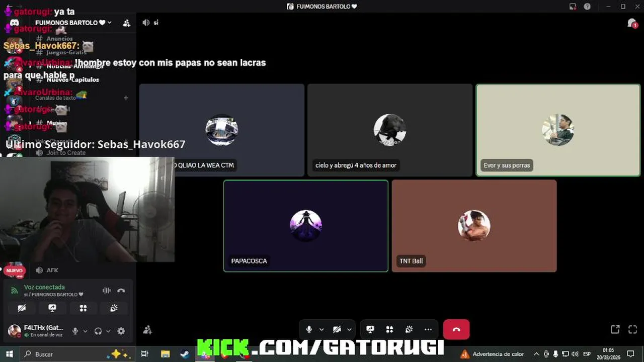Select the 'Ever y sus perras' participant tile
Viewport: 644px width, 362px height.
pyautogui.click(x=558, y=130)
